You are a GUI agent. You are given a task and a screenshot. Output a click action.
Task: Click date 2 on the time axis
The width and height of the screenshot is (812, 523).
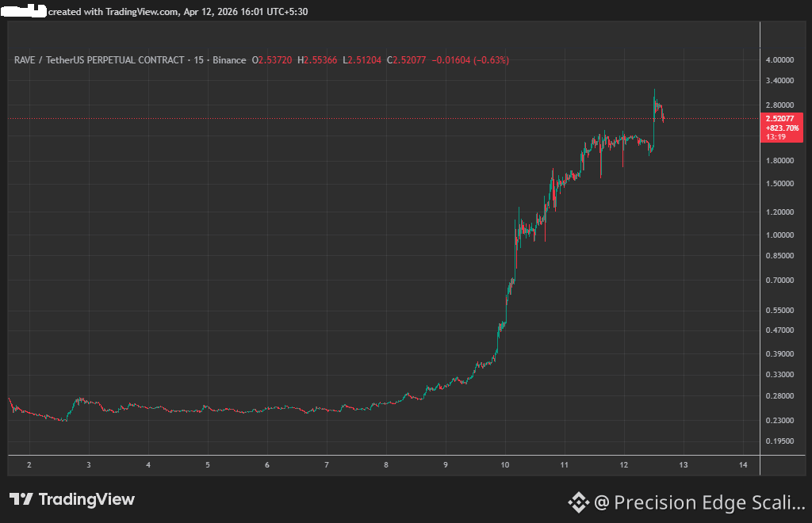click(x=29, y=465)
